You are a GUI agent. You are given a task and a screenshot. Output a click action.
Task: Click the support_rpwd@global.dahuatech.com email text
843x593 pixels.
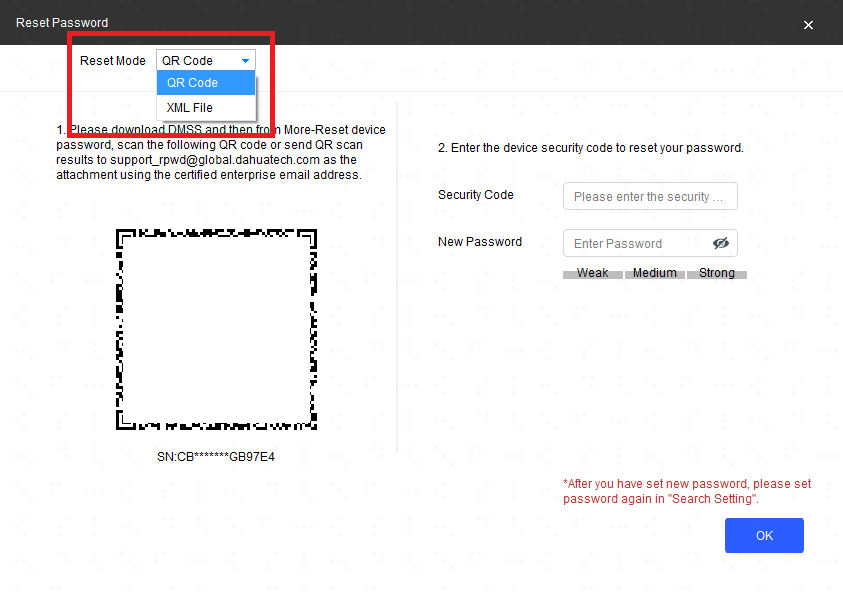(215, 160)
